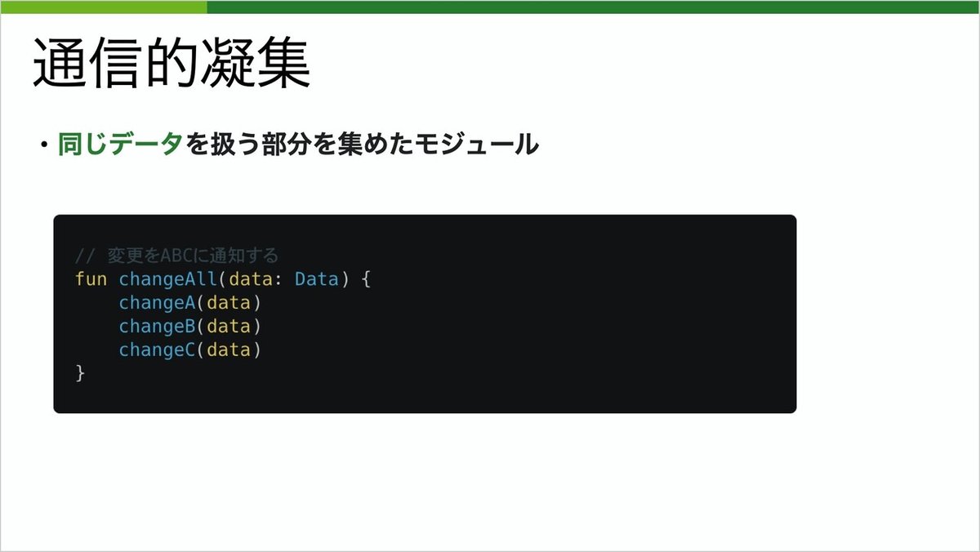Click the data argument inside changeA
Screen dimensions: 980x552
click(228, 303)
